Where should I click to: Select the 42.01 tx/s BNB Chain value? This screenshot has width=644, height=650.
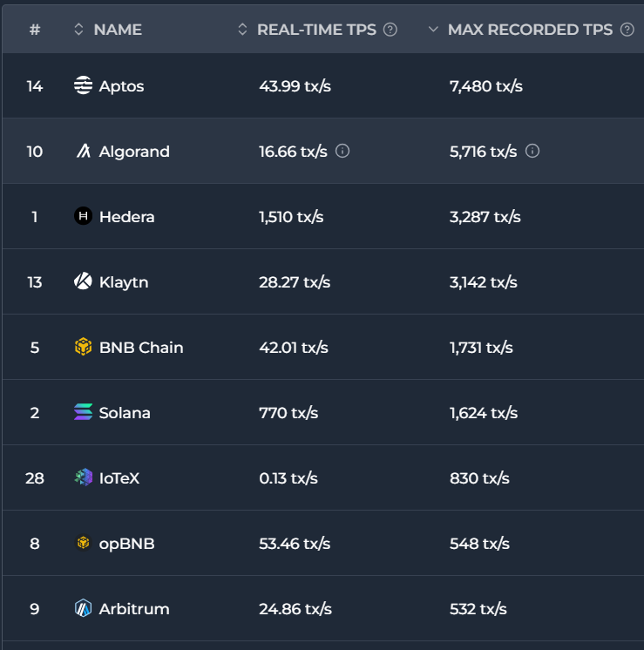tap(294, 348)
